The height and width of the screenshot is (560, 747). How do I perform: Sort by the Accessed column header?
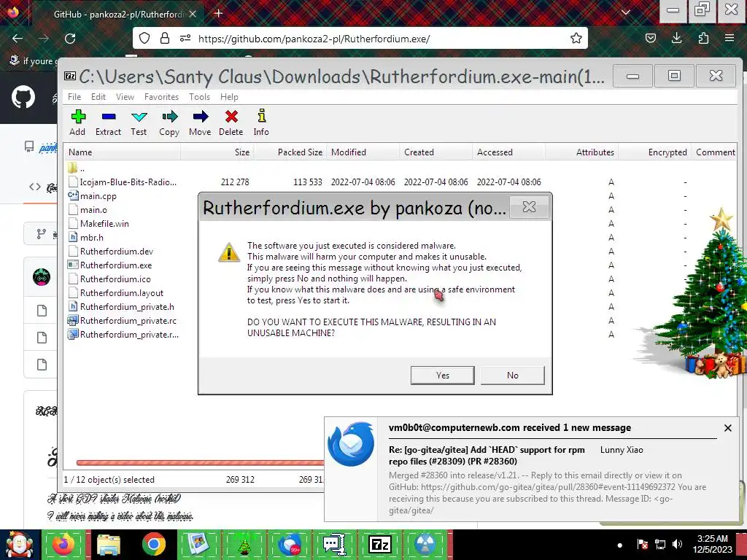(x=508, y=152)
